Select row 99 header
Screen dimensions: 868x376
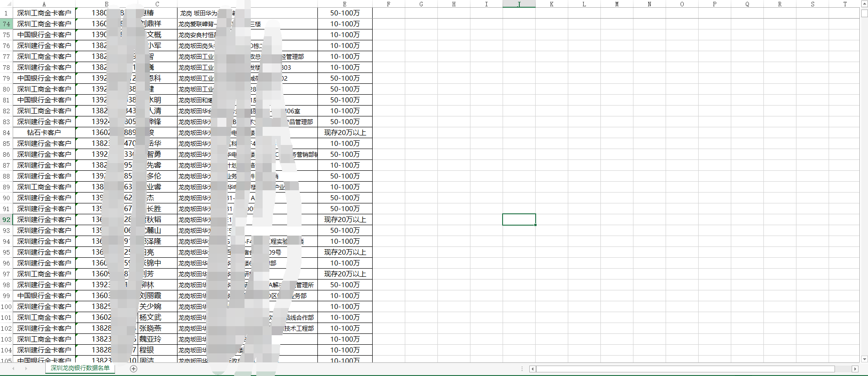coord(6,296)
